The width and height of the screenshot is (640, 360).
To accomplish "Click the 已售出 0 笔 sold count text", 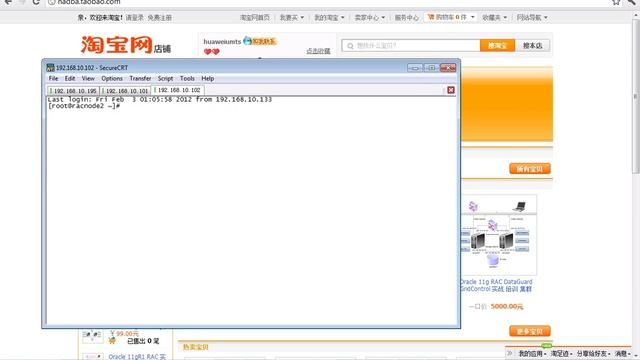I will 143,341.
